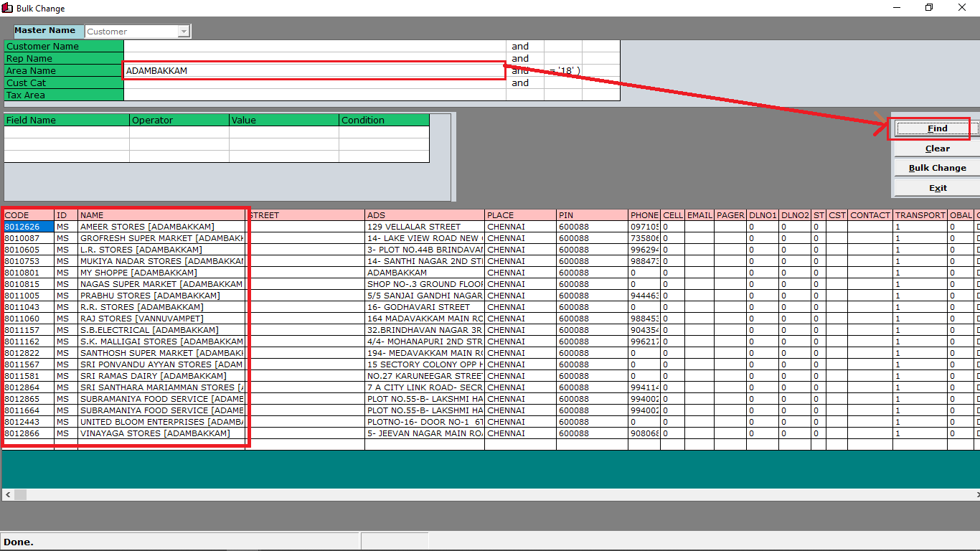Click the Exit button
The image size is (980, 551).
(936, 188)
